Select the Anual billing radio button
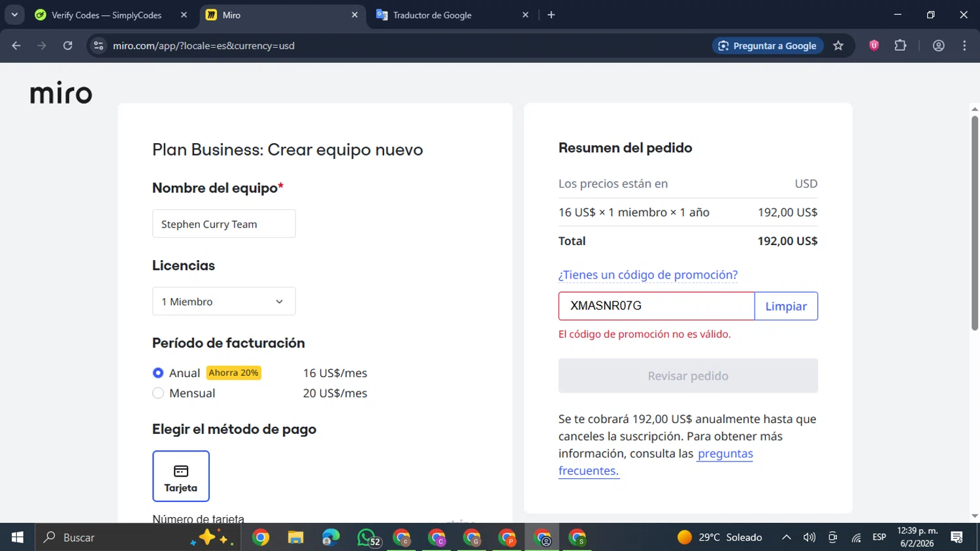 pyautogui.click(x=158, y=373)
